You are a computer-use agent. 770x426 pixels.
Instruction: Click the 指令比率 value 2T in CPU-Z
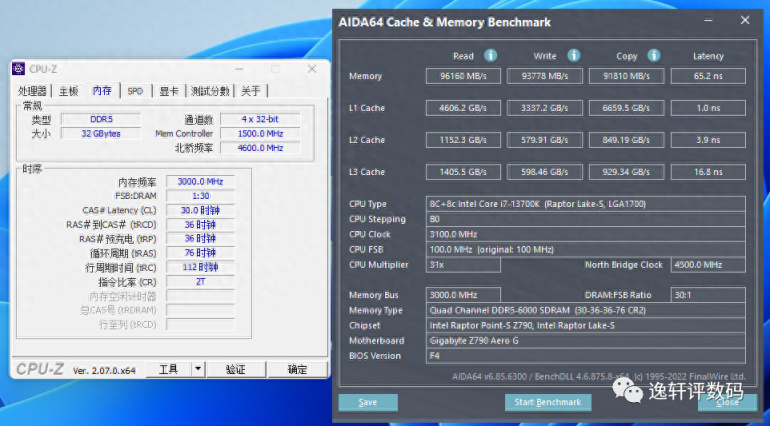[200, 282]
